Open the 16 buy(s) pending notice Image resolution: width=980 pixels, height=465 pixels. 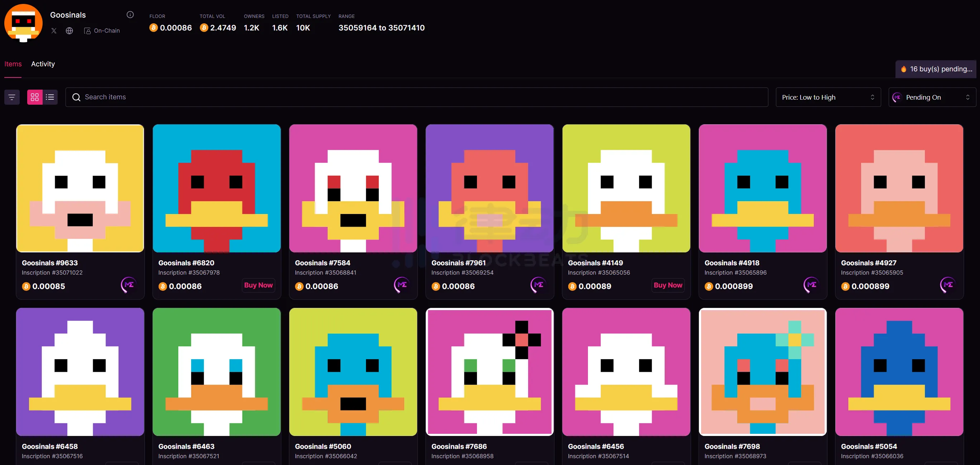click(x=936, y=69)
